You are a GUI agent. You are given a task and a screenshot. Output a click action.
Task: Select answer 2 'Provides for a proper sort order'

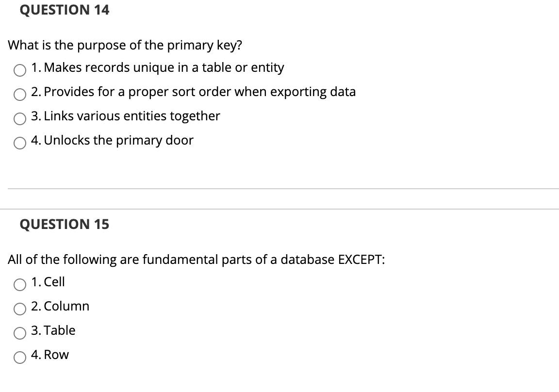19,95
